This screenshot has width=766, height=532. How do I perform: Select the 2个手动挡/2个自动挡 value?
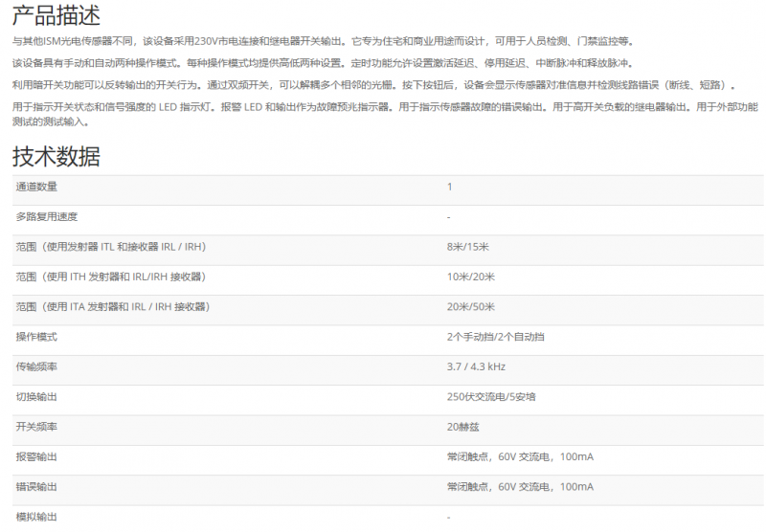496,337
